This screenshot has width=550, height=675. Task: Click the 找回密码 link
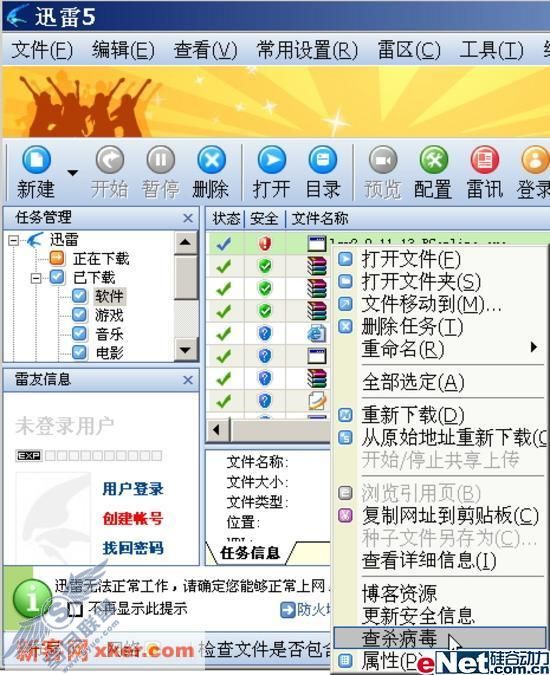coord(133,548)
